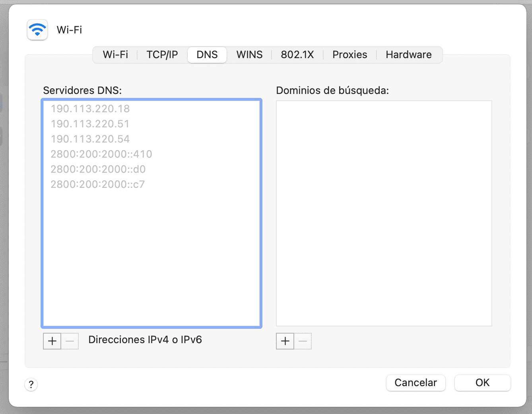This screenshot has height=414, width=532.
Task: Select DNS server 190.113.220.18
Action: coord(90,108)
